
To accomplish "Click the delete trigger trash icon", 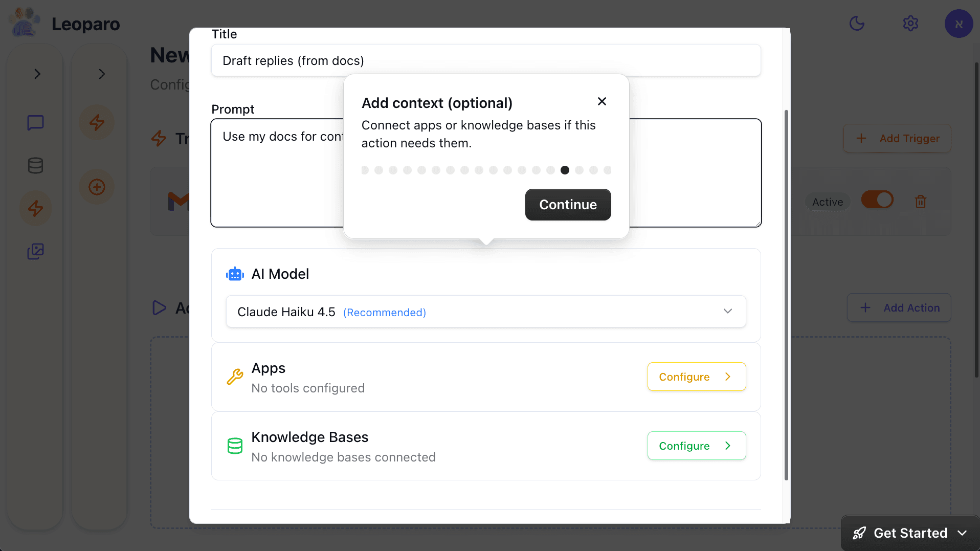I will coord(921,202).
